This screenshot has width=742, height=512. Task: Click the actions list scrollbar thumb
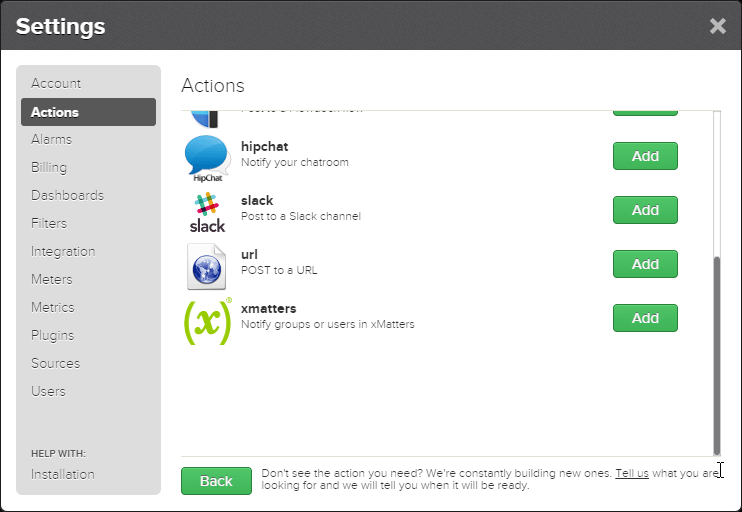click(716, 355)
